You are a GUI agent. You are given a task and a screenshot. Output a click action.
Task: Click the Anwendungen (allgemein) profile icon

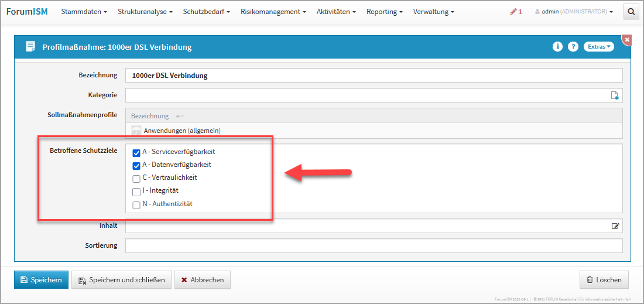click(x=136, y=131)
